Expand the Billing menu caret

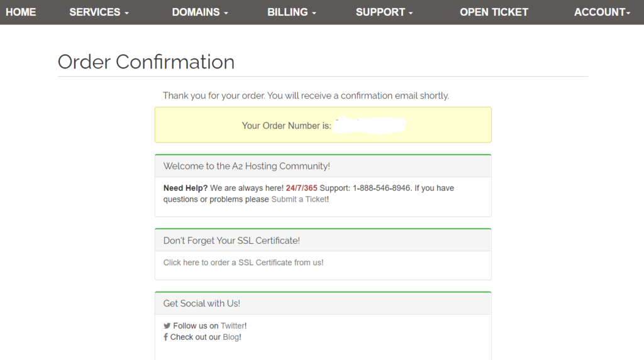coord(314,13)
